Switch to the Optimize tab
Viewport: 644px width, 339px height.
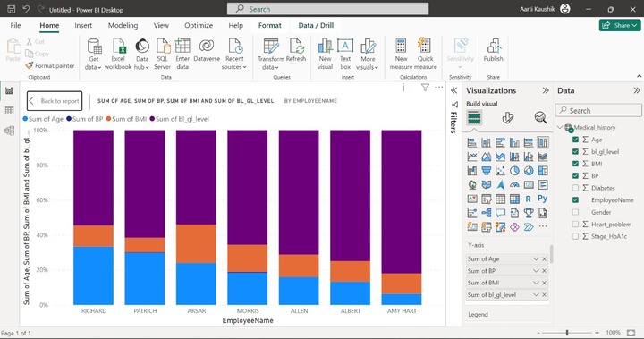click(199, 25)
